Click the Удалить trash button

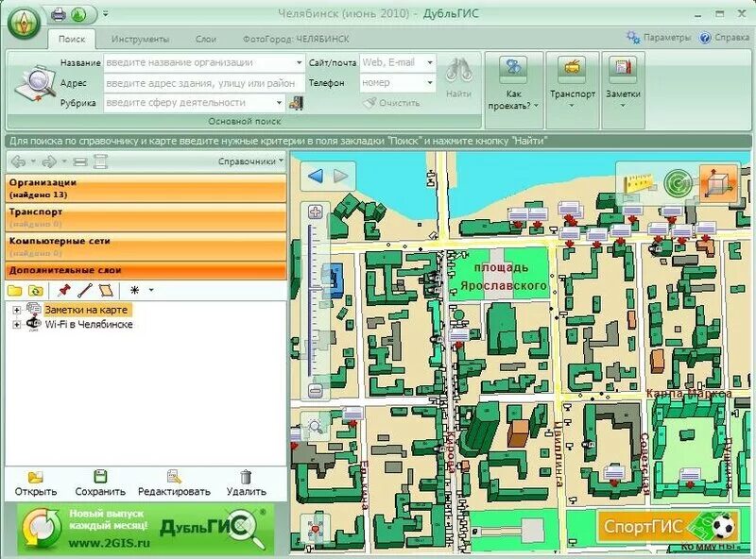[x=246, y=483]
